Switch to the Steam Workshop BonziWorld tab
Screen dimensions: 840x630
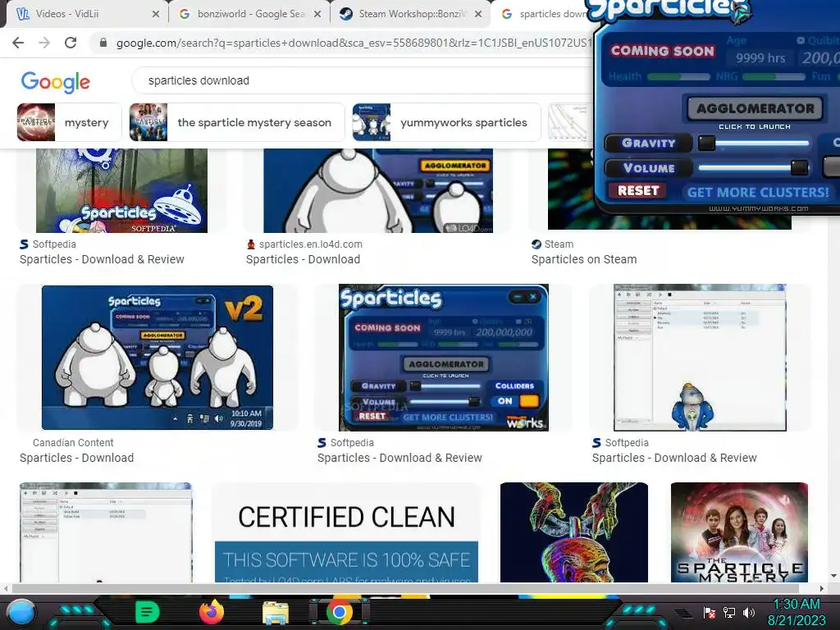coord(409,14)
